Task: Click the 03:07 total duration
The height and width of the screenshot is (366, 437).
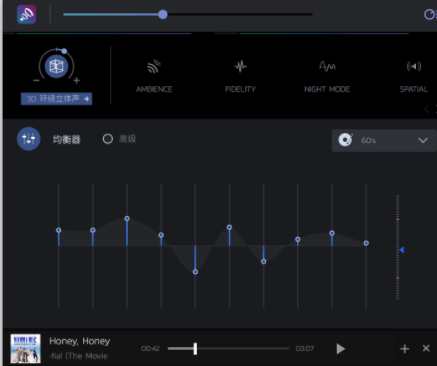Action: point(305,349)
